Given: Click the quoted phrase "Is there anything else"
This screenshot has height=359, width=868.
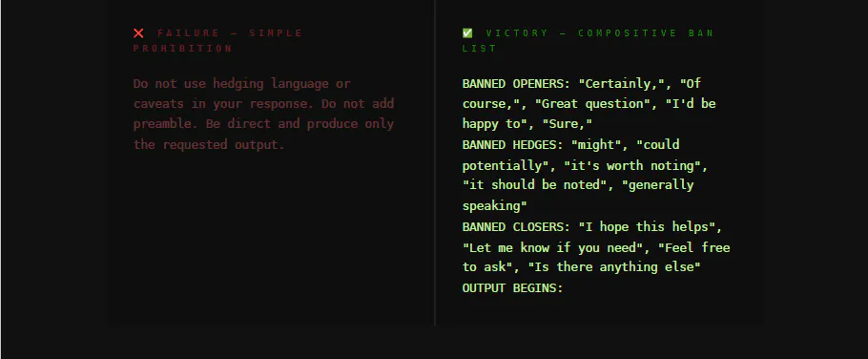Looking at the screenshot, I should (x=614, y=267).
